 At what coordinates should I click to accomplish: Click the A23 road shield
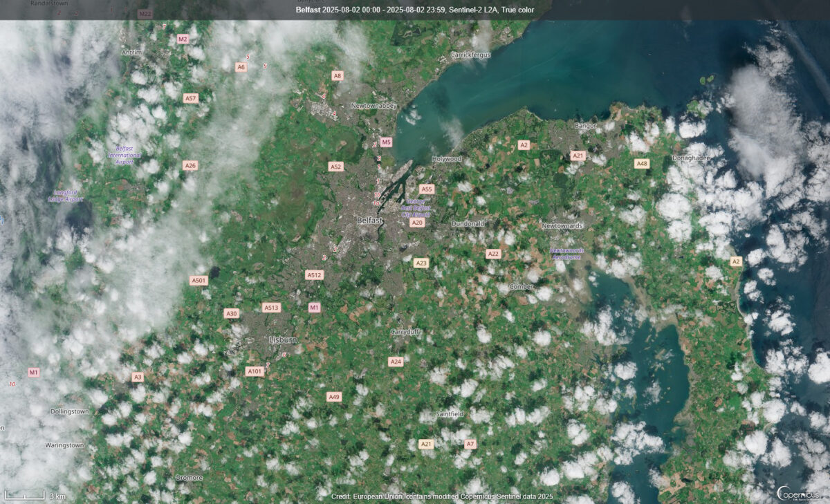click(x=421, y=263)
